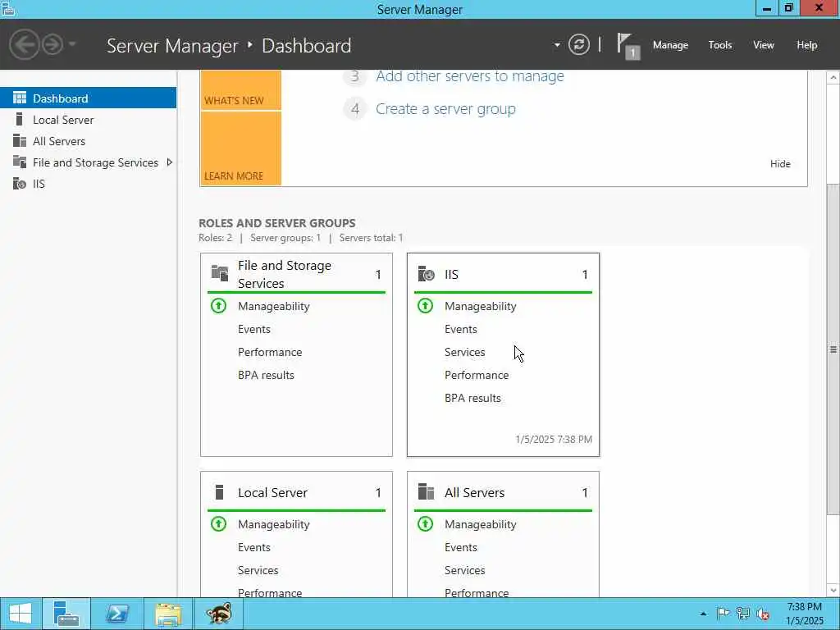This screenshot has width=840, height=630.
Task: Click the All Servers tile icon
Action: pyautogui.click(x=426, y=491)
